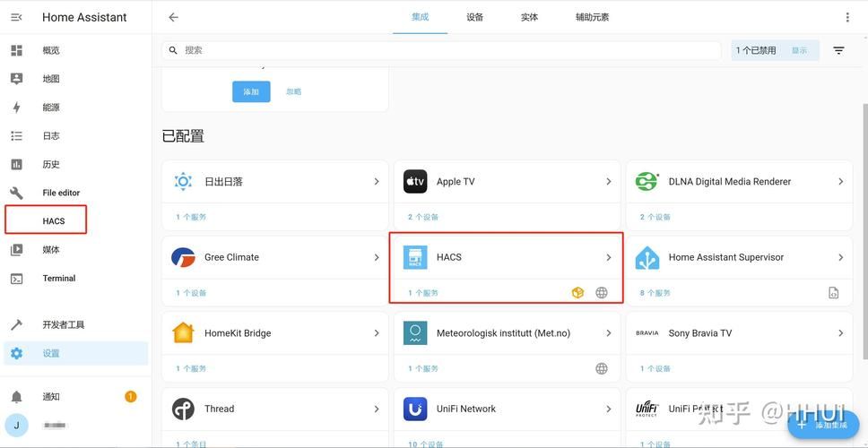Click the 通知 bell icon

coord(17,397)
